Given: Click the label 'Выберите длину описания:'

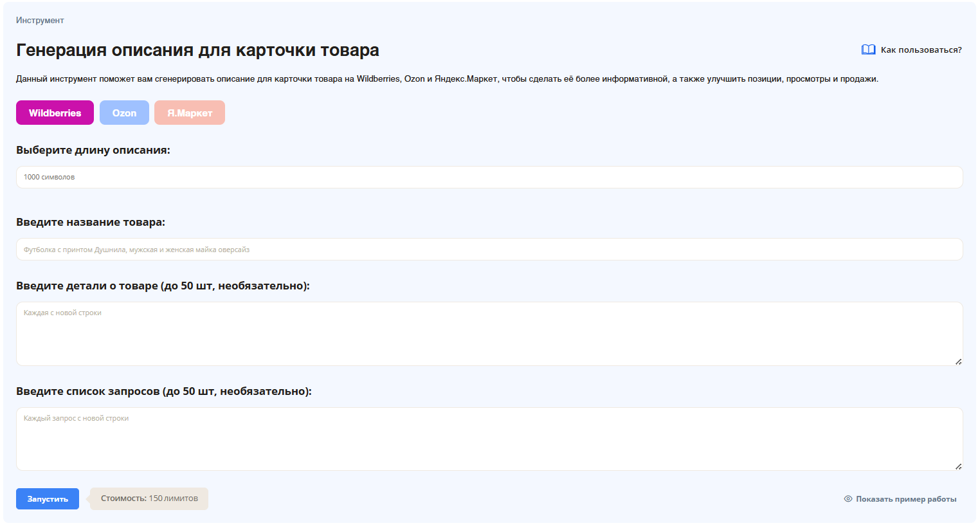Looking at the screenshot, I should click(x=93, y=151).
